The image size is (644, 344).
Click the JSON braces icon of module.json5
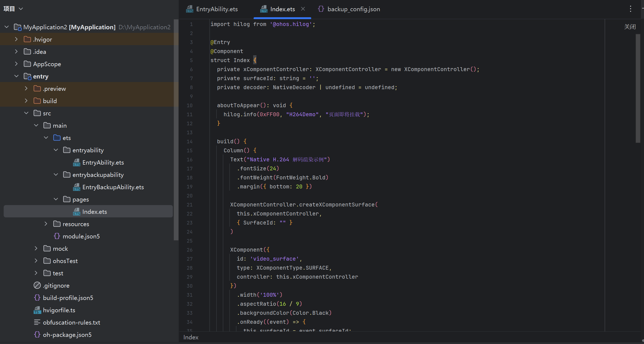tap(57, 236)
